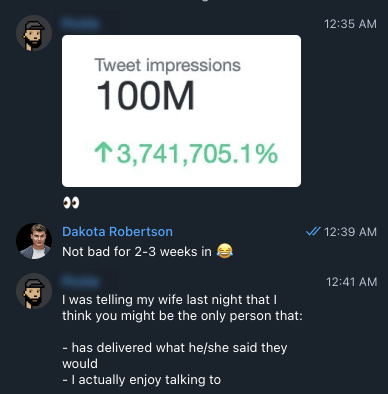The height and width of the screenshot is (394, 388).
Task: Click the pixel-art avatar beside the 12:35 AM message
Action: 34,33
